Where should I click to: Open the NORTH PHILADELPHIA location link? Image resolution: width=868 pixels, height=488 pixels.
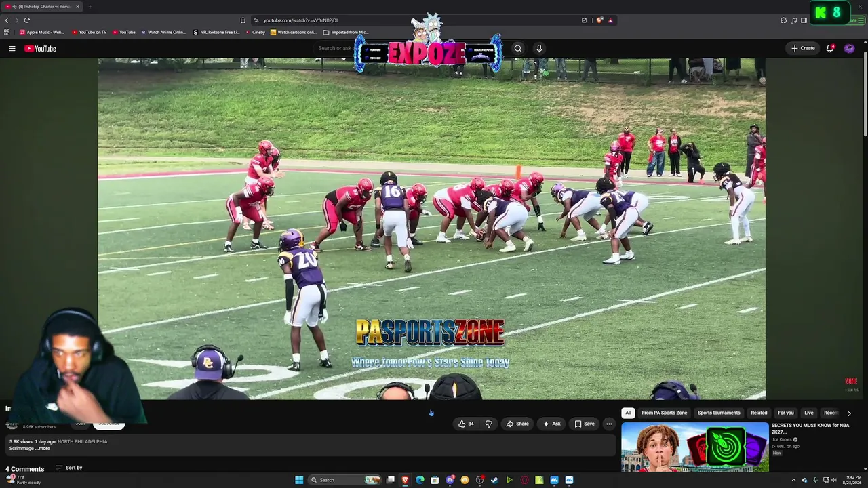pos(82,441)
